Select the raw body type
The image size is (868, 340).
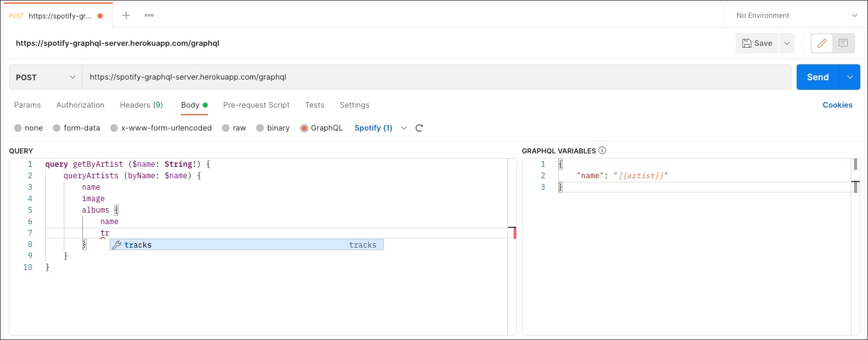(233, 128)
